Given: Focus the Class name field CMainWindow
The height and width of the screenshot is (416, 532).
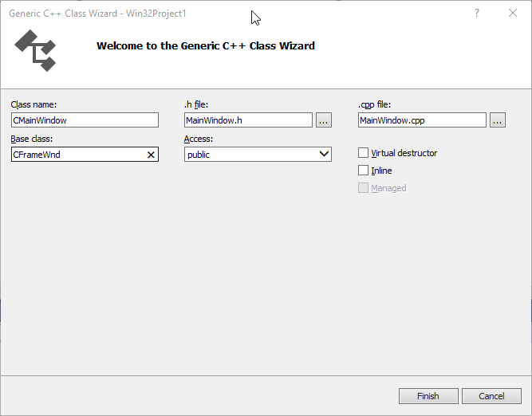Looking at the screenshot, I should pos(85,120).
